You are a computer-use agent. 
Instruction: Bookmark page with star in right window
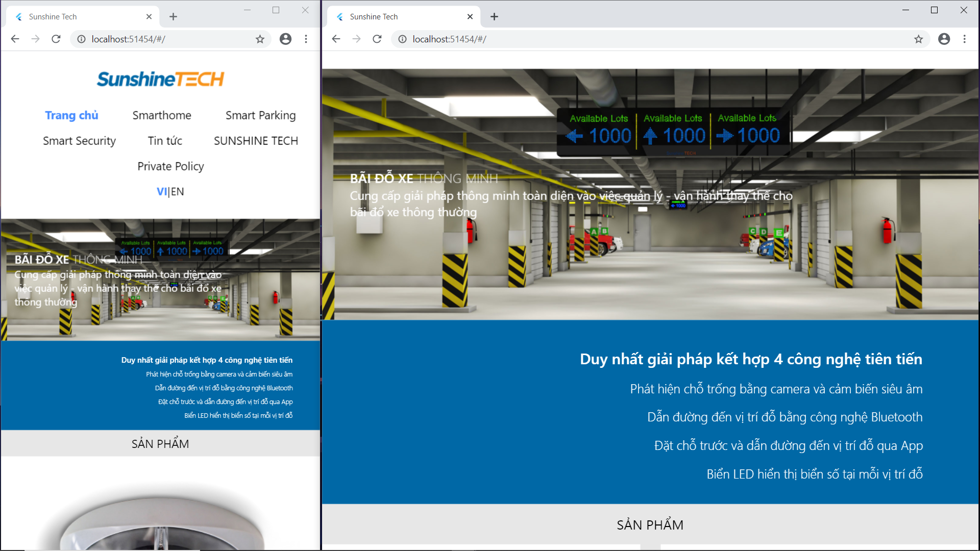click(x=918, y=39)
